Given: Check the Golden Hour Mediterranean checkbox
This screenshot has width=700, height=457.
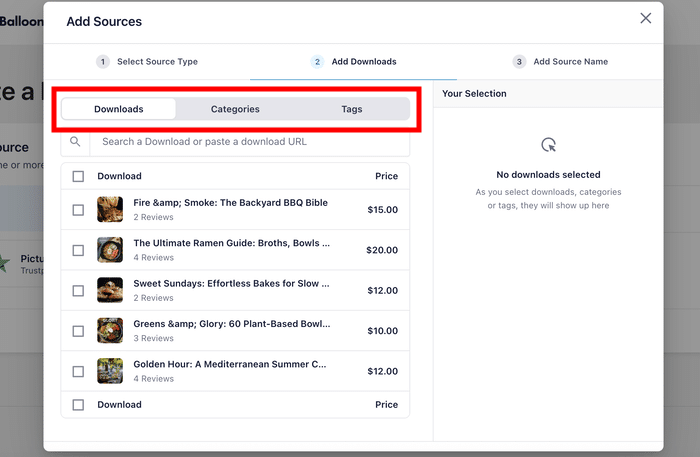Looking at the screenshot, I should coord(78,371).
